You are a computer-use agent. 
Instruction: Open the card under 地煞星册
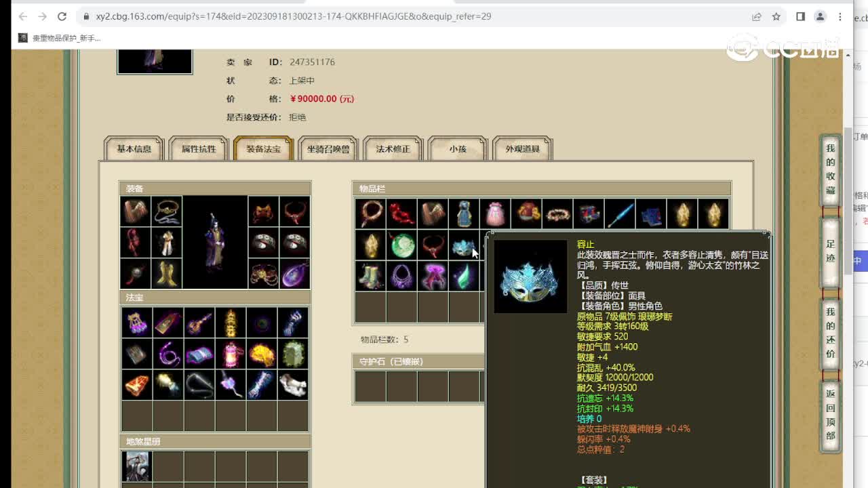pos(137,466)
